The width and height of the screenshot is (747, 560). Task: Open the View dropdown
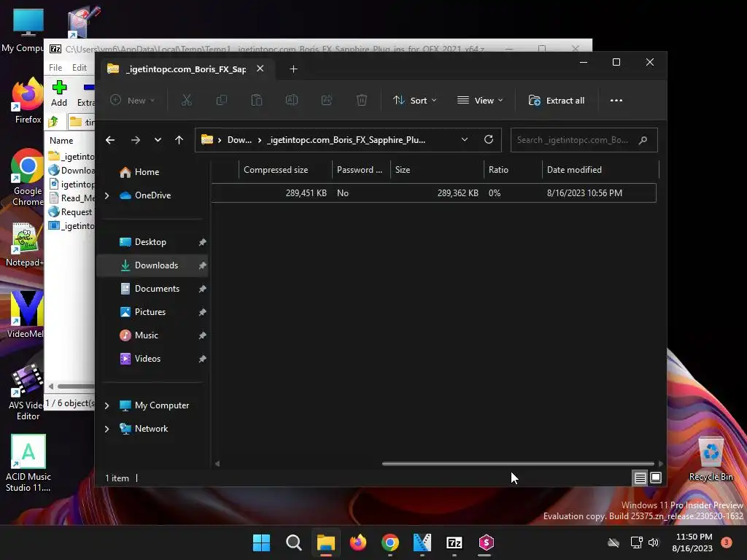pyautogui.click(x=480, y=101)
